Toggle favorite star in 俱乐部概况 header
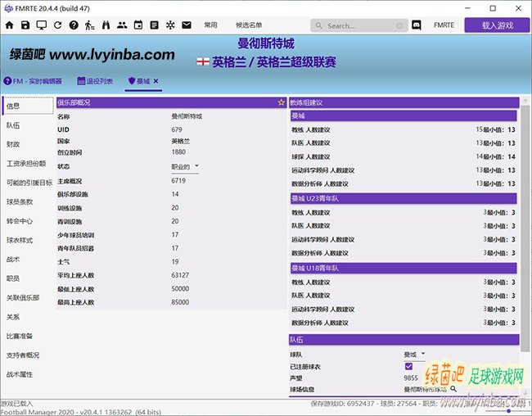Image resolution: width=532 pixels, height=416 pixels. tap(281, 102)
